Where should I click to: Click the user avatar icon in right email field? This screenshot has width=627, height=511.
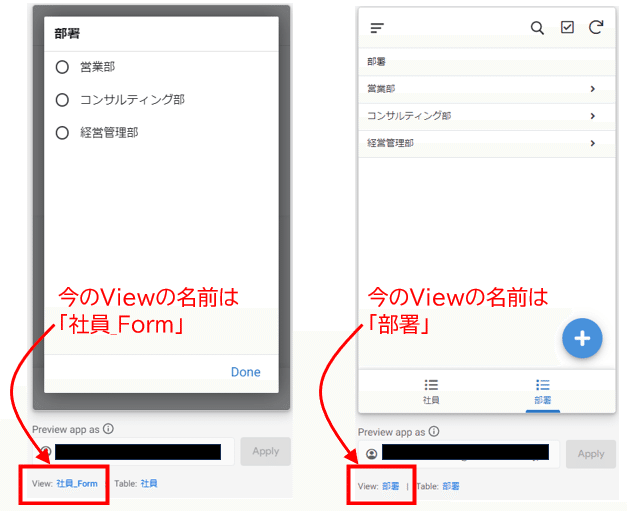click(x=372, y=454)
